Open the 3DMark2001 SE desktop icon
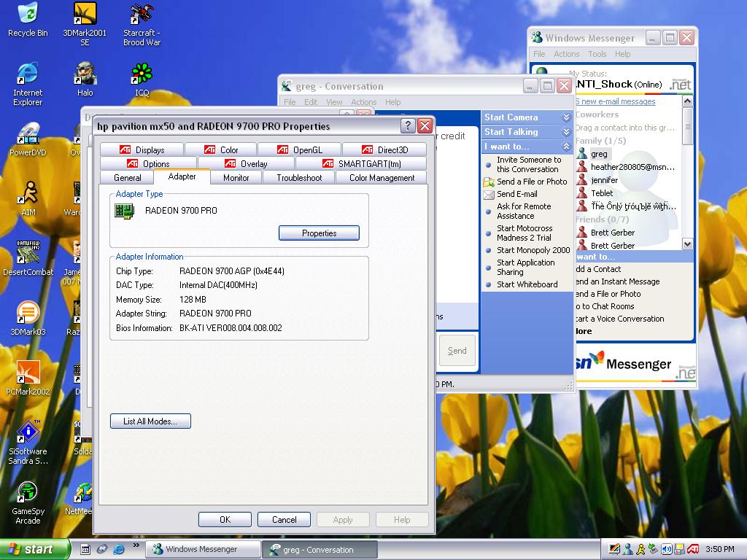 pyautogui.click(x=85, y=24)
